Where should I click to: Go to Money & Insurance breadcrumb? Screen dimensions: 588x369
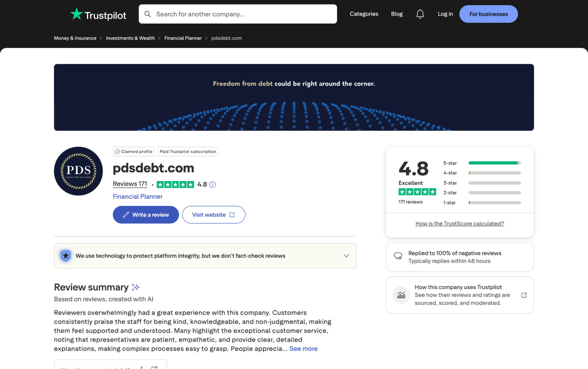pyautogui.click(x=75, y=38)
